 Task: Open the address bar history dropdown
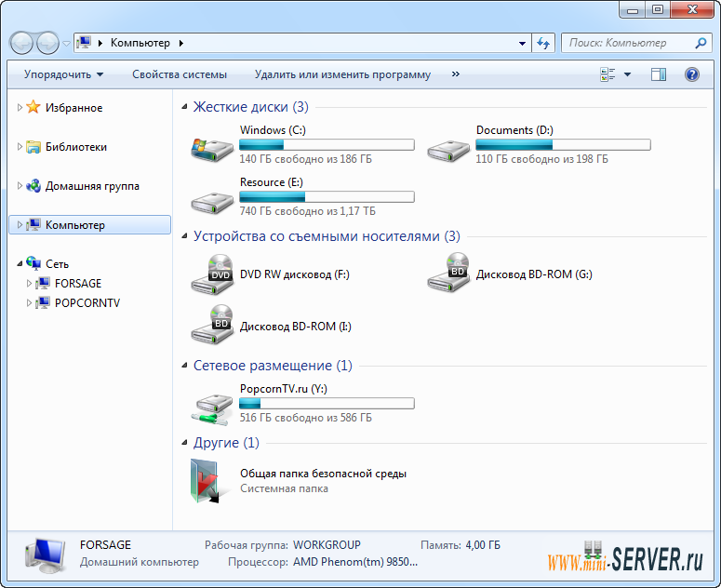click(522, 43)
